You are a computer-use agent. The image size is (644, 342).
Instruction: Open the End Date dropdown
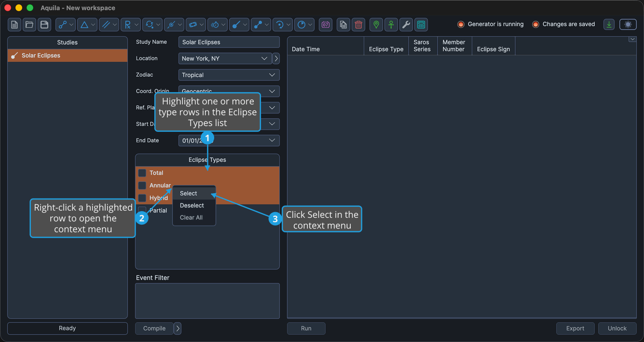tap(229, 141)
